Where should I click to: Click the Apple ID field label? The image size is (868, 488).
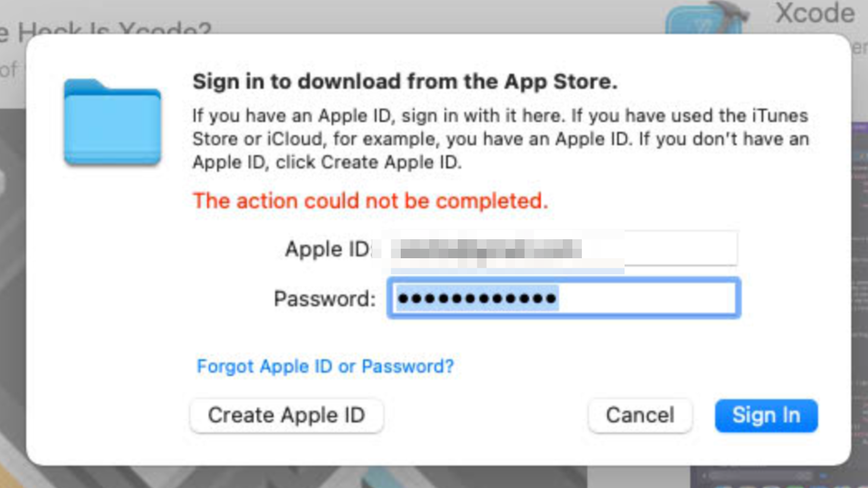[x=328, y=249]
